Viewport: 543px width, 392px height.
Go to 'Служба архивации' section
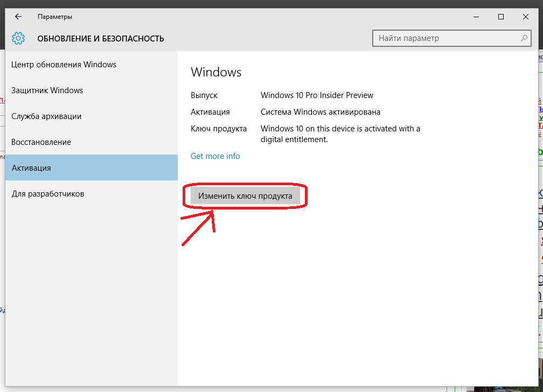coord(47,116)
